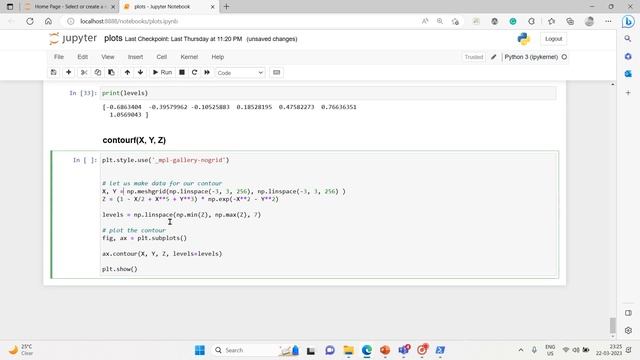The width and height of the screenshot is (640, 360).
Task: Click the Jupyter logo
Action: point(73,39)
